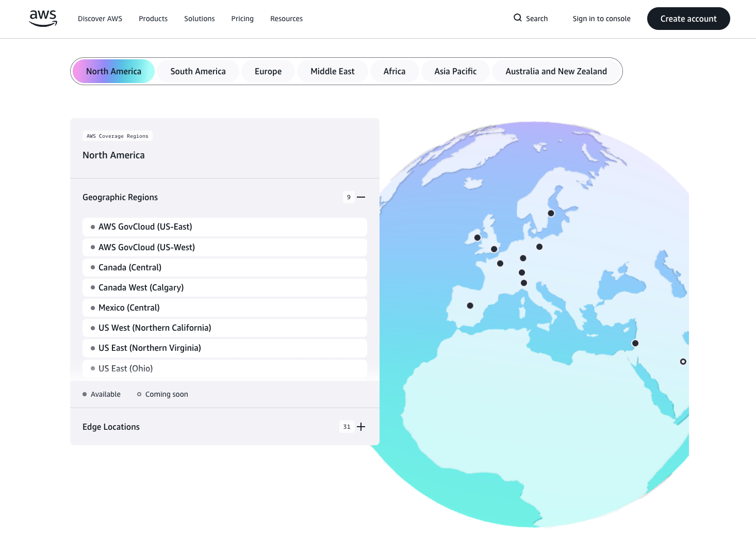The height and width of the screenshot is (550, 756).
Task: Expand Edge Locations with plus icon
Action: [361, 427]
